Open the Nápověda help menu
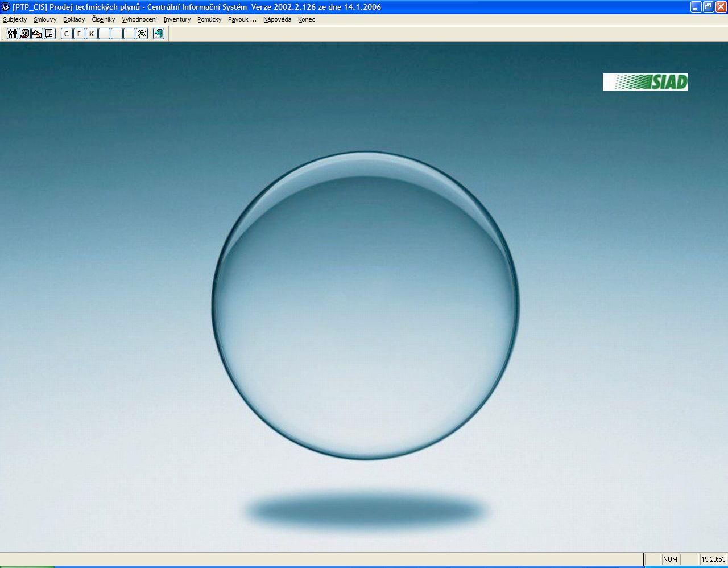 click(x=277, y=19)
